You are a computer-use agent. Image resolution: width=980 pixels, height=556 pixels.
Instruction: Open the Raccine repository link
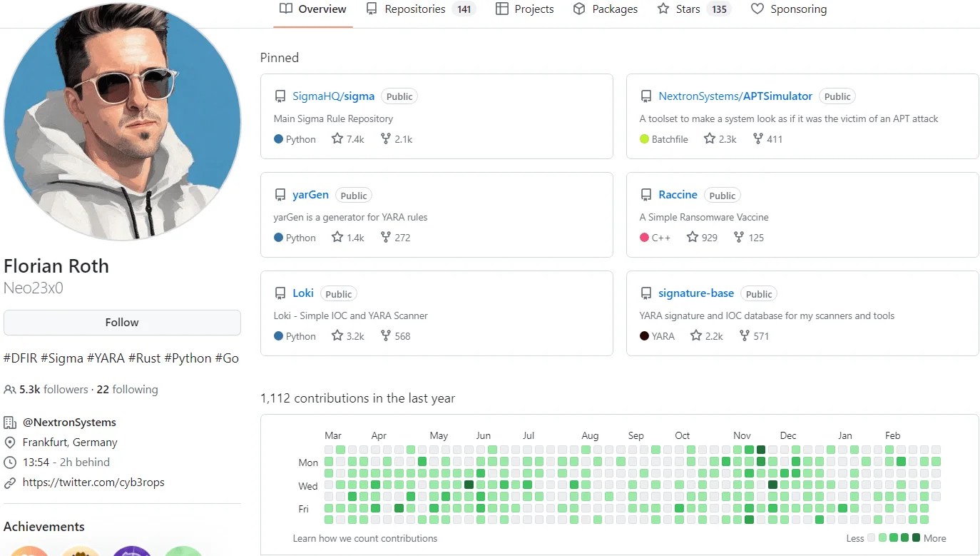[678, 195]
